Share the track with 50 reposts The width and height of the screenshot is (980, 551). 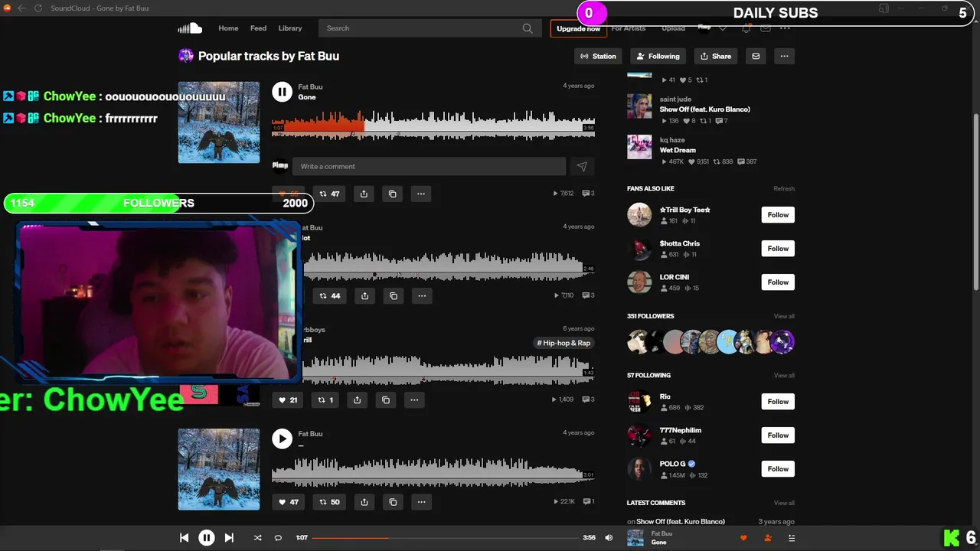[x=364, y=502]
